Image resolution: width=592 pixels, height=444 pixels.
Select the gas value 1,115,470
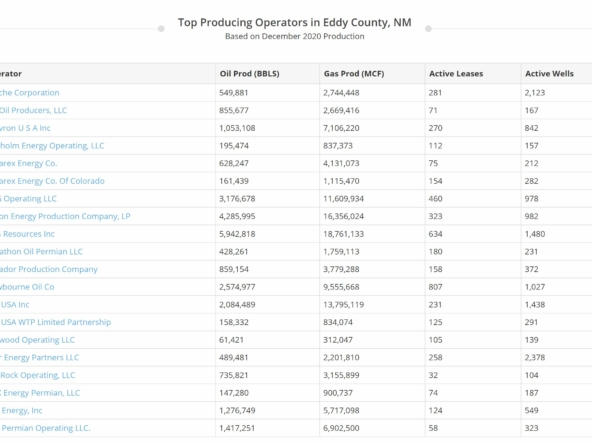click(x=341, y=181)
